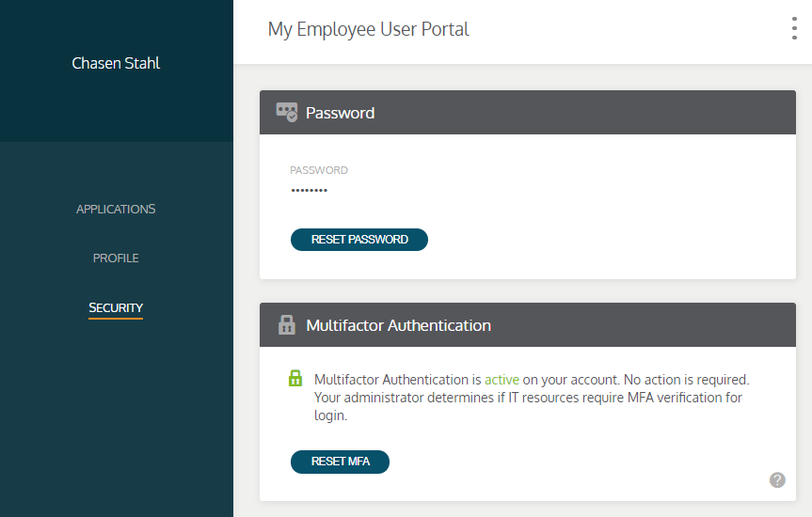Click the Password section key icon

point(286,113)
